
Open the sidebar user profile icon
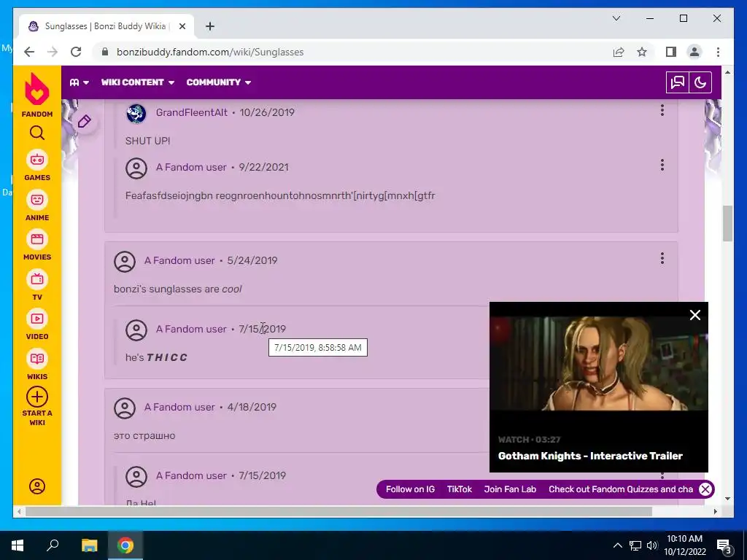tap(37, 486)
